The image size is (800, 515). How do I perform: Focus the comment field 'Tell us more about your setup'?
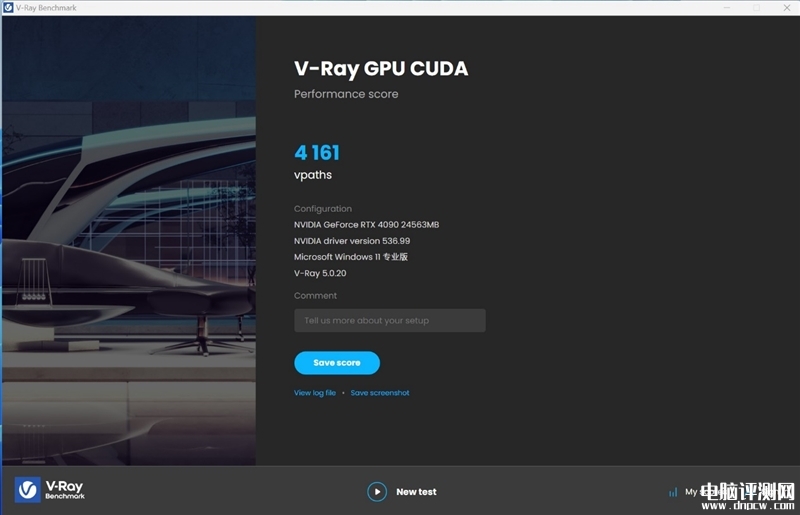coord(390,321)
